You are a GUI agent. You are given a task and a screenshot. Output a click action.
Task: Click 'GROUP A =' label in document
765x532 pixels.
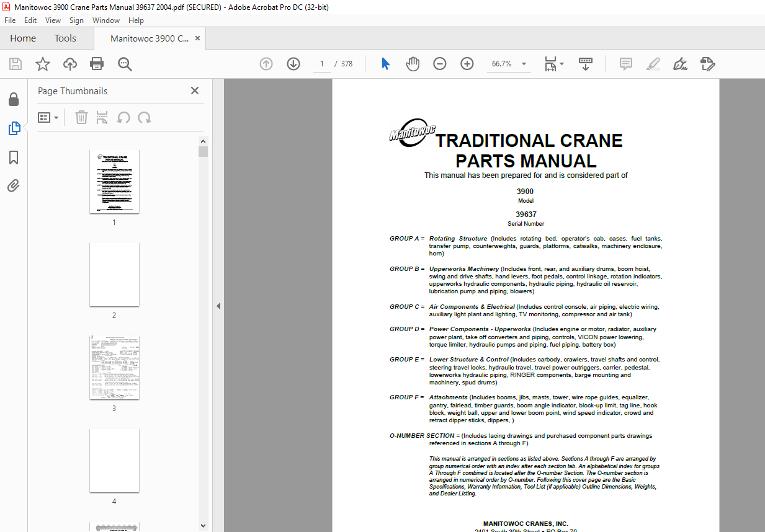[407, 239]
